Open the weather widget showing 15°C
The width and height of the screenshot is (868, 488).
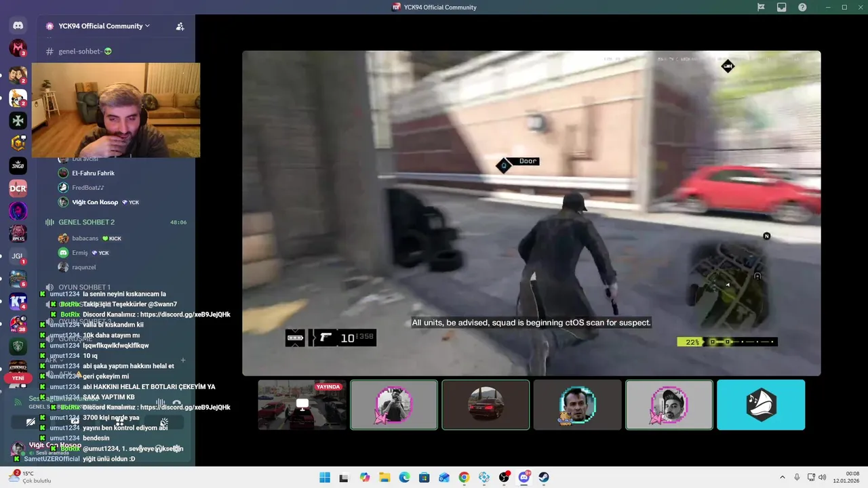click(31, 477)
